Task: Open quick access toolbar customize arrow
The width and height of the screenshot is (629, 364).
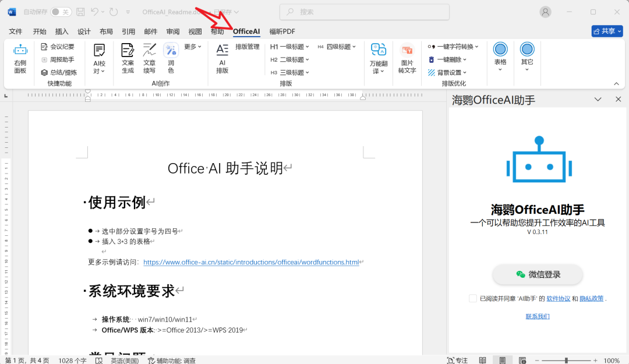Action: pos(128,12)
